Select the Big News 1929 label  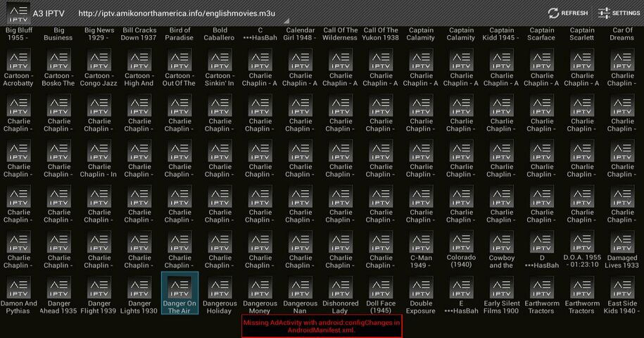pyautogui.click(x=99, y=34)
